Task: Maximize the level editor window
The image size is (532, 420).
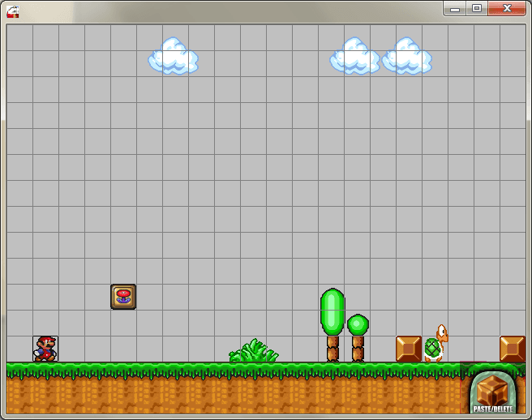Action: (x=477, y=8)
